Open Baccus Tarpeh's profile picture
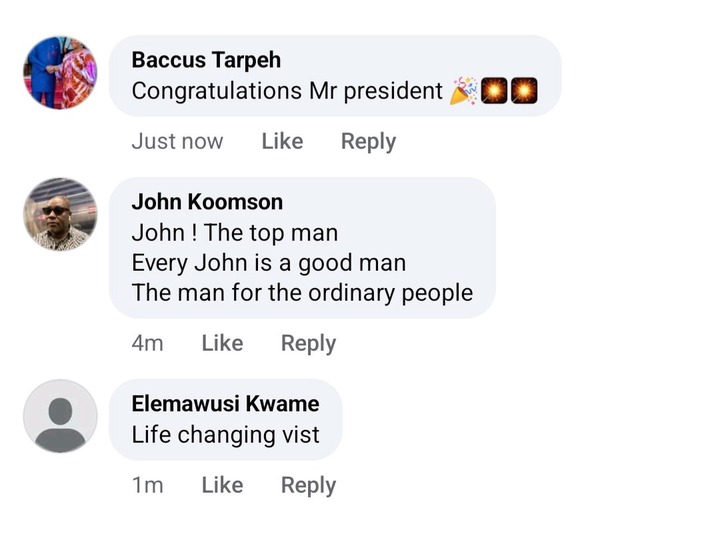 pos(60,73)
